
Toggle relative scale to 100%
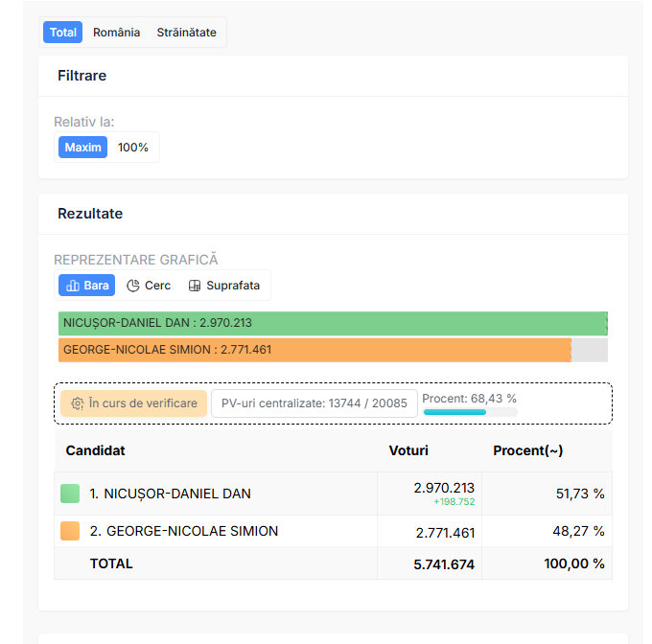(x=133, y=148)
